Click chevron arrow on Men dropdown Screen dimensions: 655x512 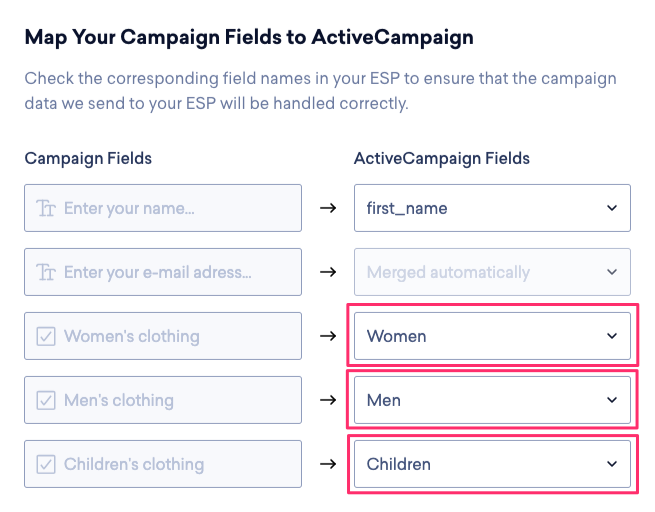[612, 400]
